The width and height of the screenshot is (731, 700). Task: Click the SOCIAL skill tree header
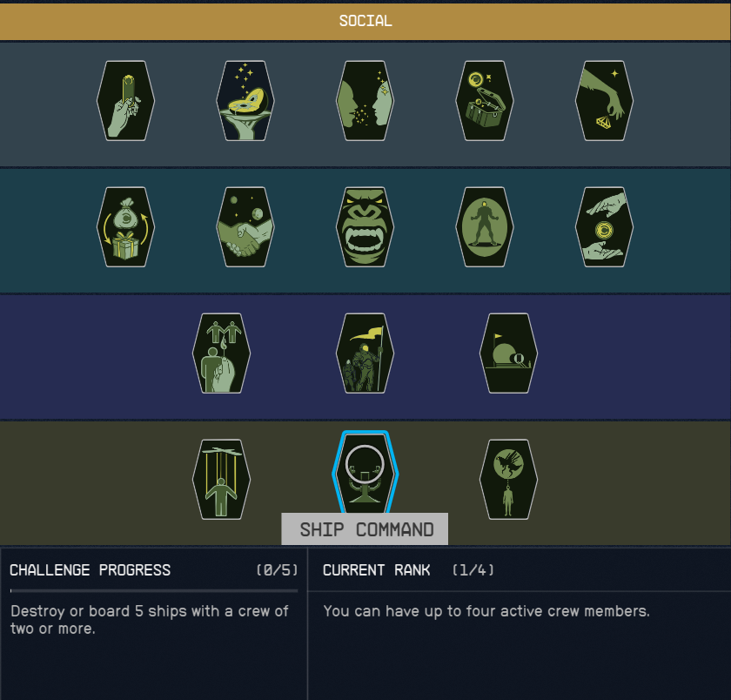point(365,22)
